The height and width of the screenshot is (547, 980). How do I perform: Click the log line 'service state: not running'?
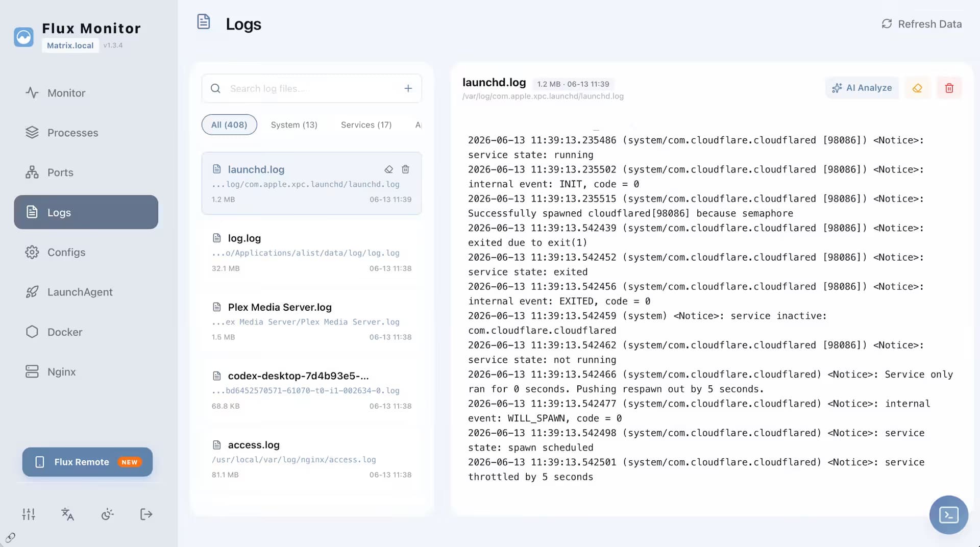[x=542, y=360]
